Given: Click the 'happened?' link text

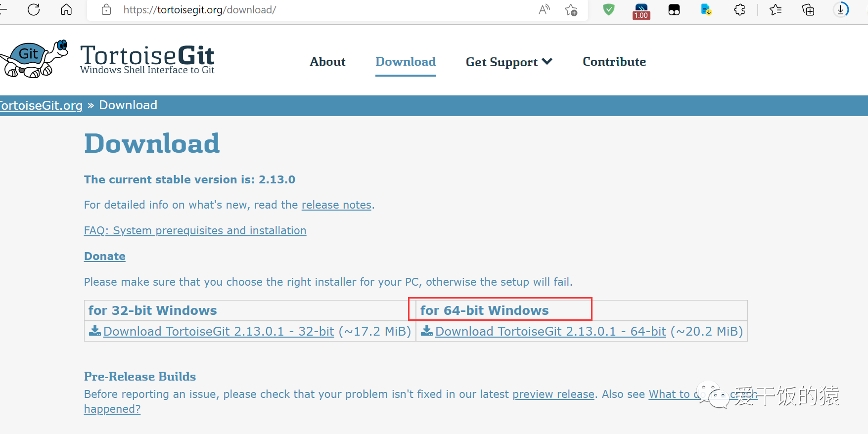Looking at the screenshot, I should (x=112, y=409).
